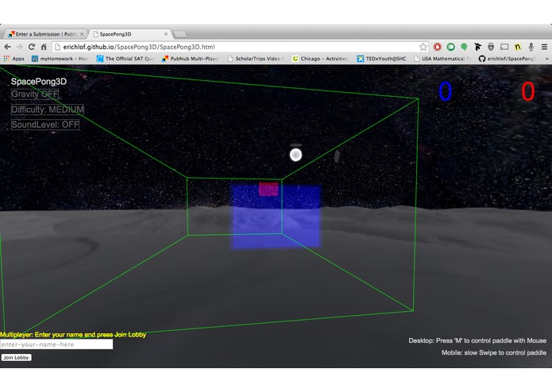The image size is (552, 392).
Task: Click the green pin extension icon
Action: 464,47
